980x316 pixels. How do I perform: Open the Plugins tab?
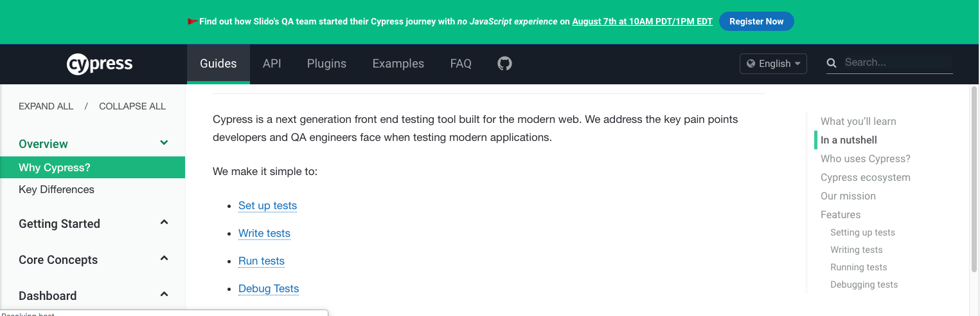point(326,64)
